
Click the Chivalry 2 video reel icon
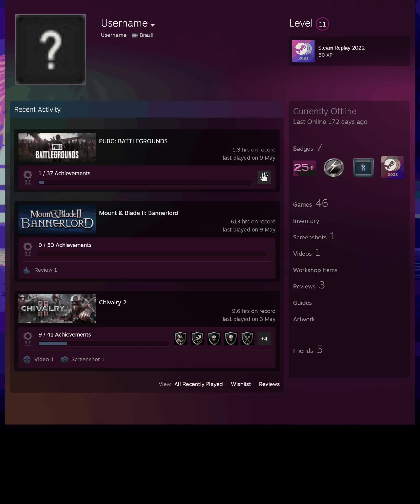click(x=27, y=359)
